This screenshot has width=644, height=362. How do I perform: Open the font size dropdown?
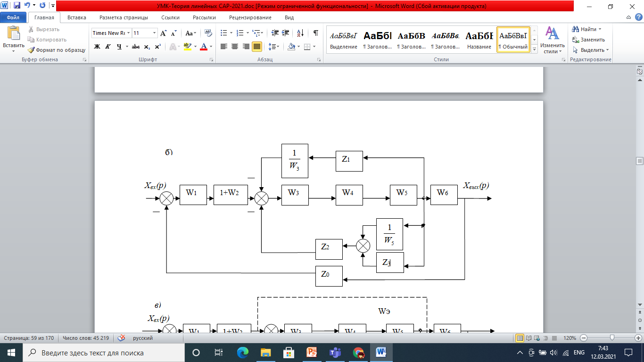click(154, 33)
